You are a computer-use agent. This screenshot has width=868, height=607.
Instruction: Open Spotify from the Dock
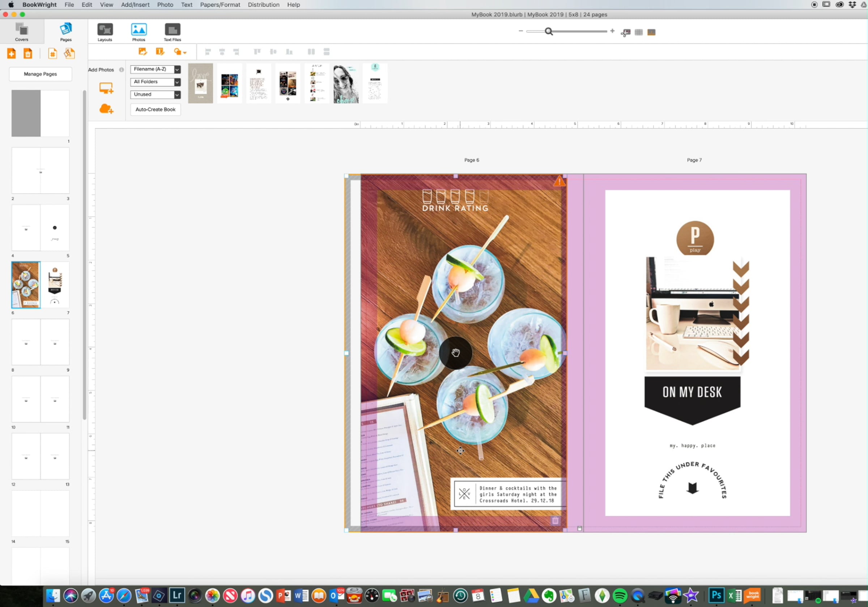[x=620, y=596]
